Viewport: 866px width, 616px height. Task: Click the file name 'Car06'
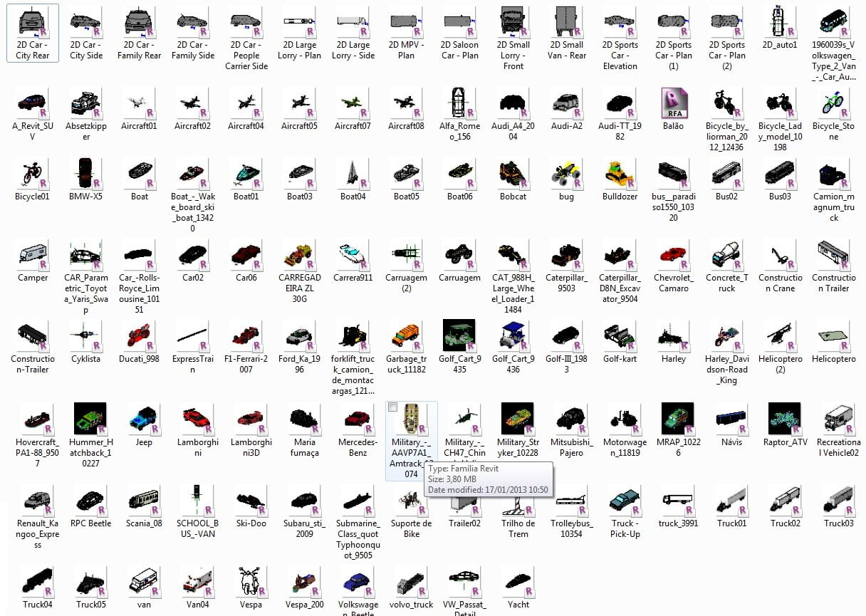pos(246,278)
